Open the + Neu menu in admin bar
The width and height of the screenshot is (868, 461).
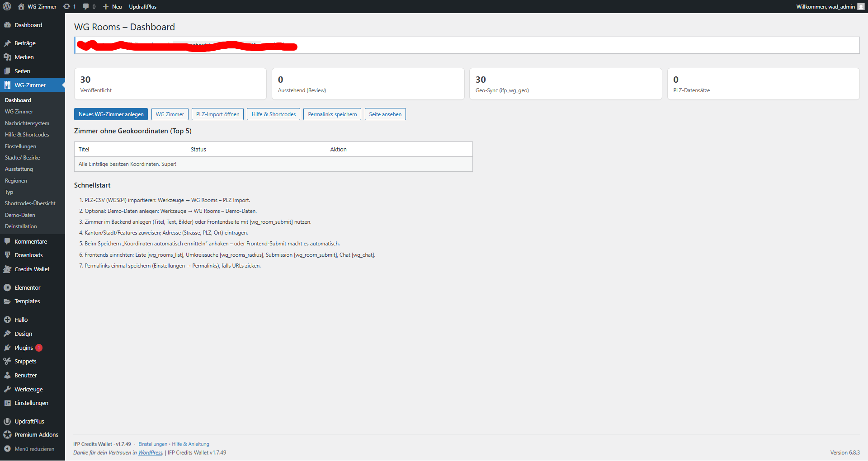[x=112, y=6]
